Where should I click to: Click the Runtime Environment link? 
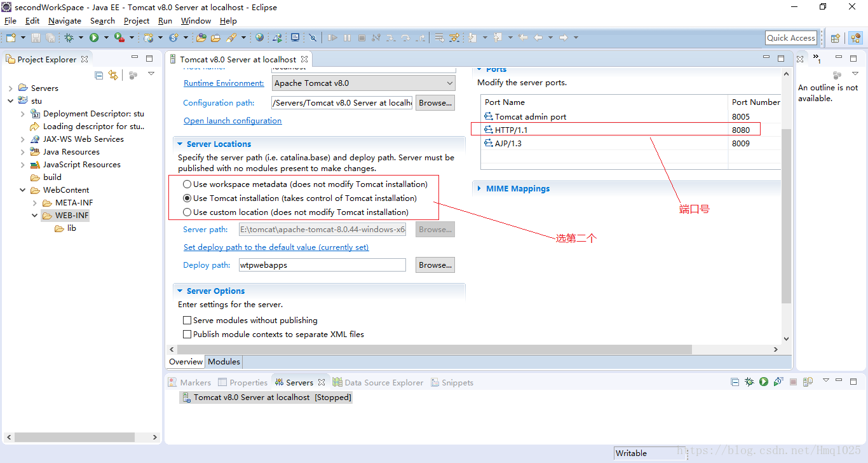coord(224,83)
